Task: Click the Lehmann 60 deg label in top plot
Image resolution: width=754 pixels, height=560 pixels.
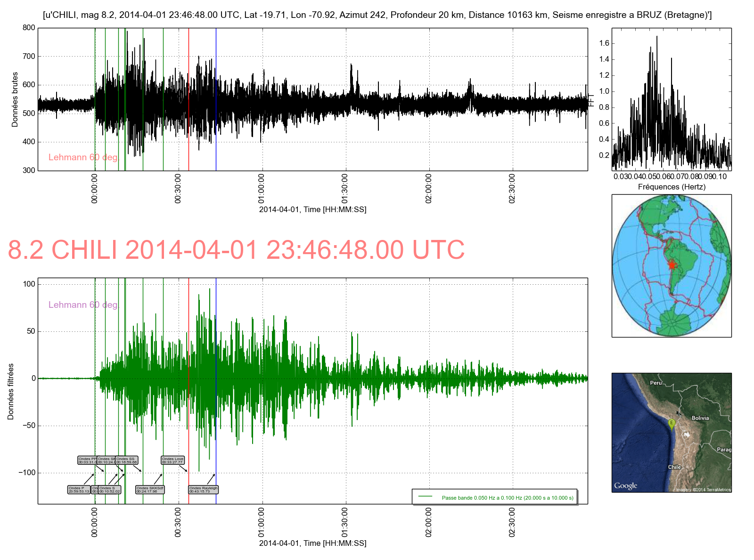Action: [83, 157]
